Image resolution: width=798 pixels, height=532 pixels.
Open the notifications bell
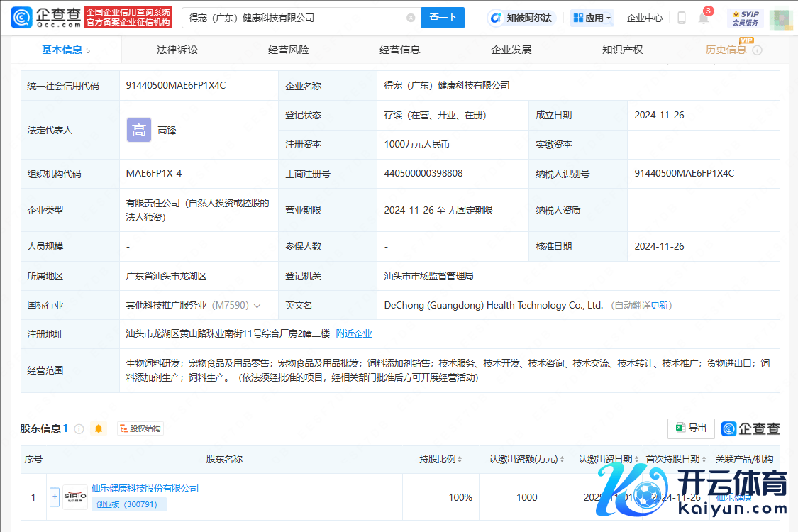[704, 18]
